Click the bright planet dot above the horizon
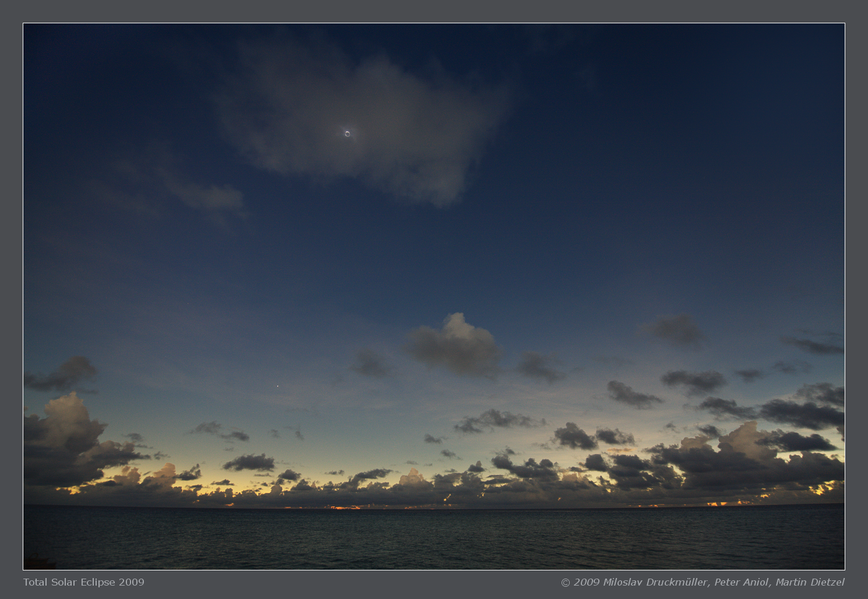The width and height of the screenshot is (868, 599). coord(277,386)
